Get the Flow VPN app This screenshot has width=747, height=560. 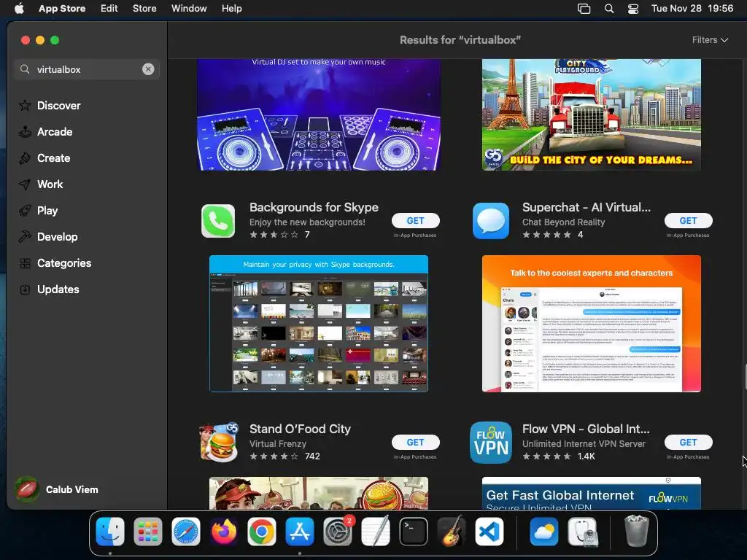click(689, 442)
